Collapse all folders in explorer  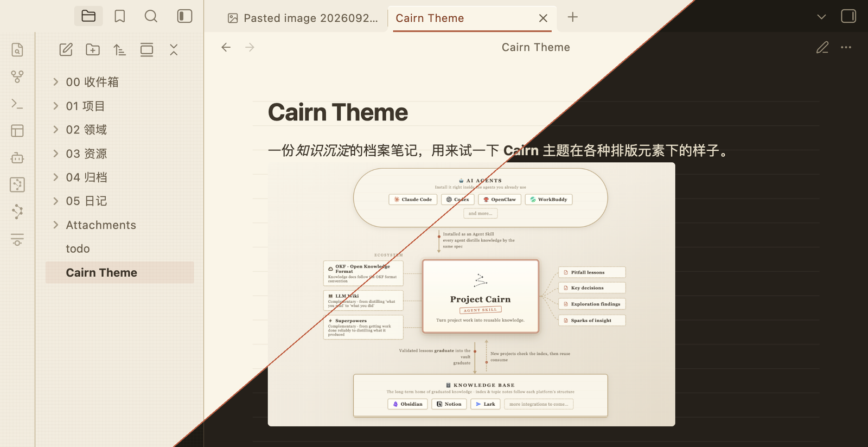click(x=174, y=50)
